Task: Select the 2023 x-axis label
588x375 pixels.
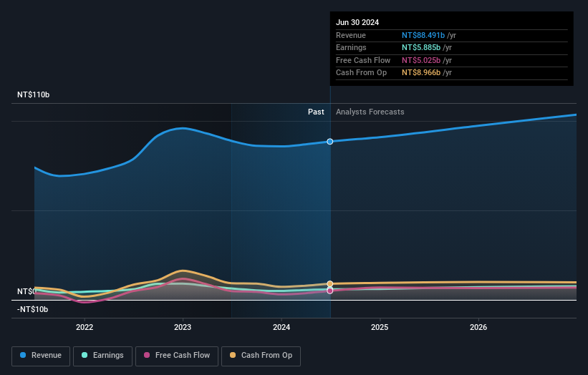Action: point(183,327)
